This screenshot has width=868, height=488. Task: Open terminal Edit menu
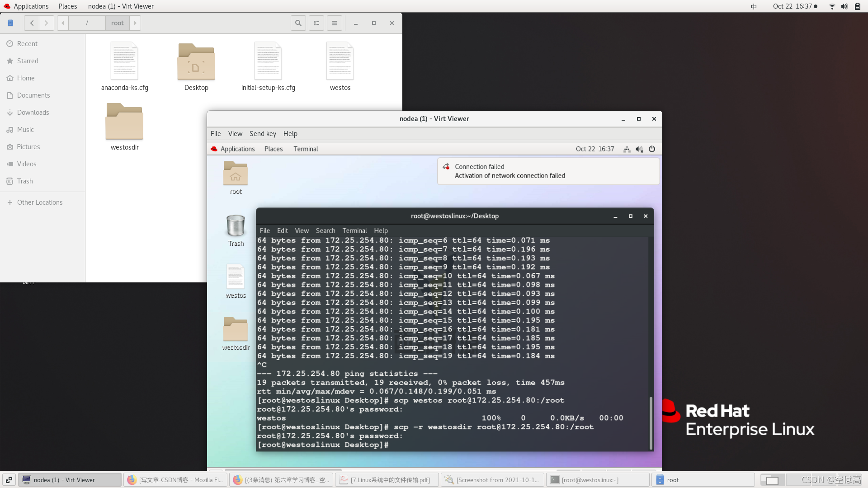[x=283, y=230]
